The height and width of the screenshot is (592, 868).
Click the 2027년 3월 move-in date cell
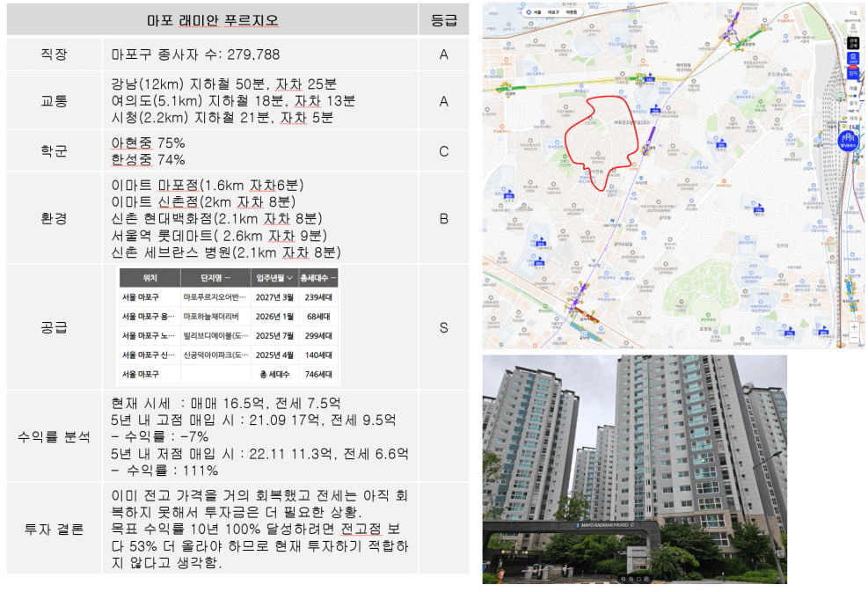coord(274,297)
